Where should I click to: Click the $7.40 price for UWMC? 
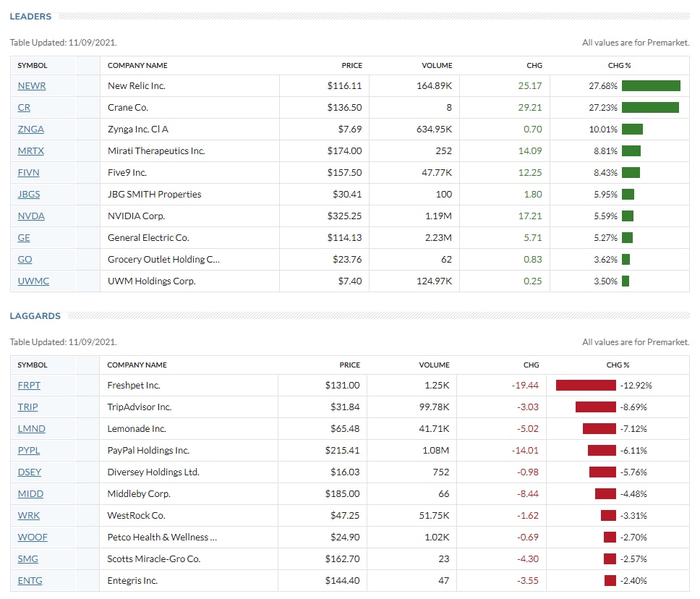[x=350, y=281]
